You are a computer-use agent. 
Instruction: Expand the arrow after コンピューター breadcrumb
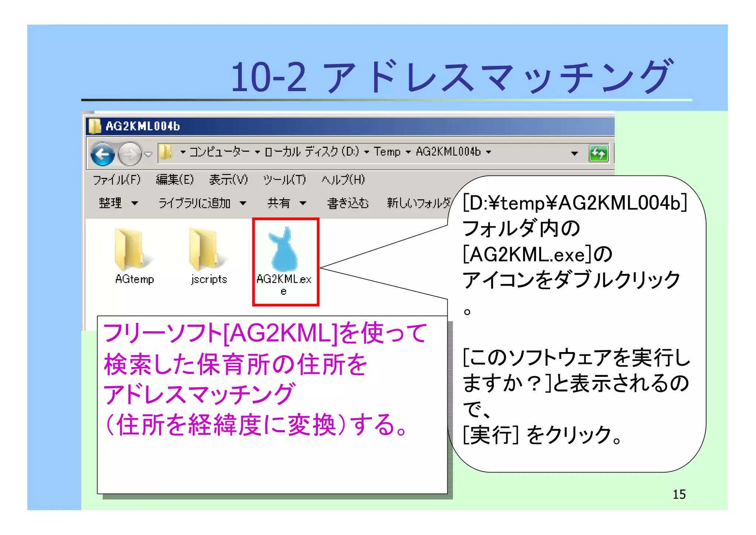257,152
